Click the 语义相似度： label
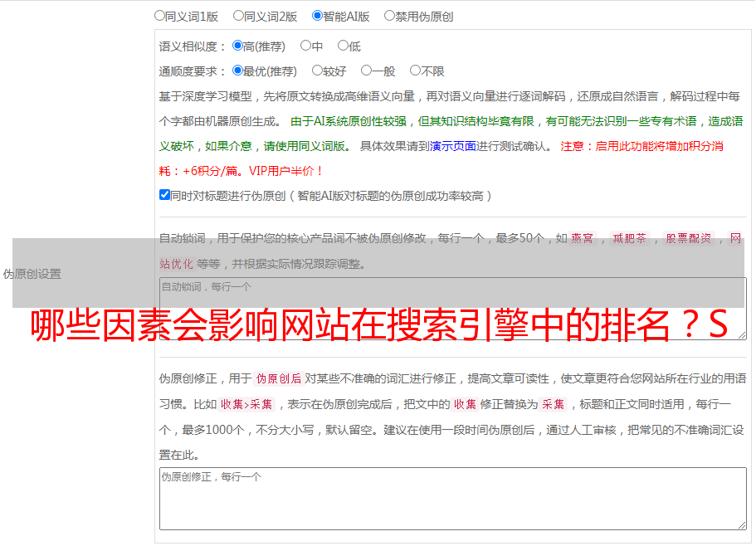 [x=193, y=46]
